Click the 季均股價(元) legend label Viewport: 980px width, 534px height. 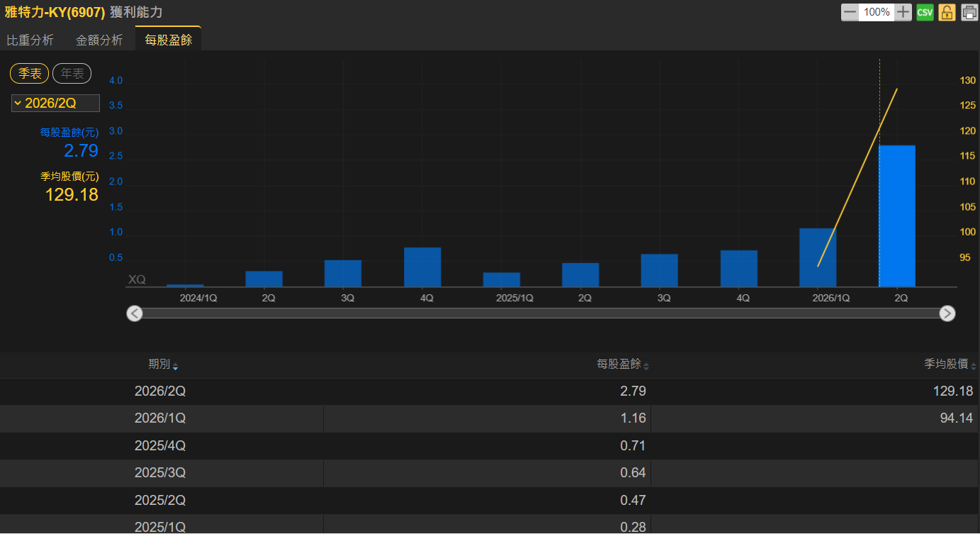click(69, 177)
